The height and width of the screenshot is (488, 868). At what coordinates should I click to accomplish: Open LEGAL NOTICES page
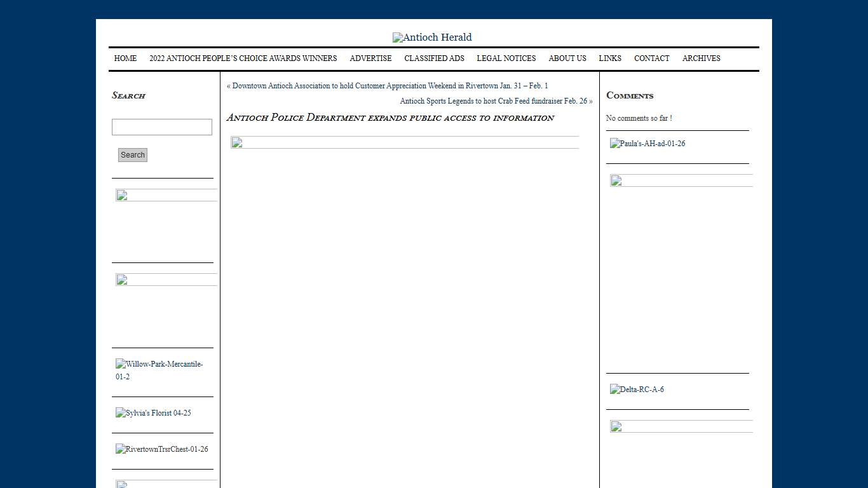click(x=506, y=58)
